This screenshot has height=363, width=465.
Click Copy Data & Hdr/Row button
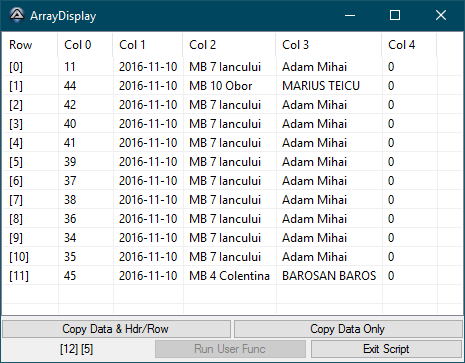(x=116, y=329)
